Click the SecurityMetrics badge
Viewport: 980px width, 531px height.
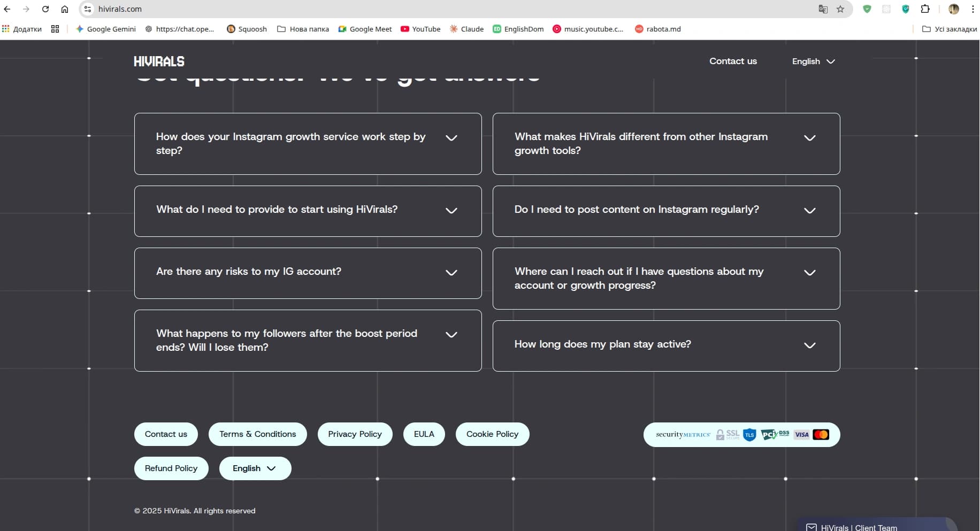click(x=683, y=435)
